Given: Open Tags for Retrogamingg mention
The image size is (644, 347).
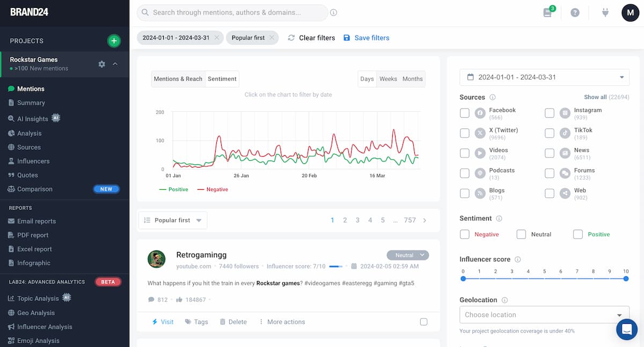Looking at the screenshot, I should pos(196,322).
